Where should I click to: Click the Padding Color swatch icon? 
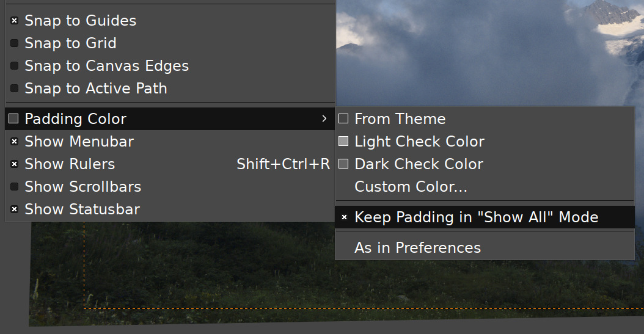point(13,118)
